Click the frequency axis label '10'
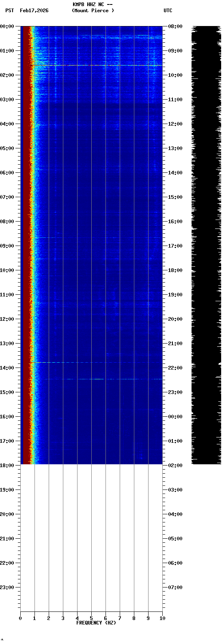Screen dimensions: 224x644 pyautogui.click(x=162, y=618)
